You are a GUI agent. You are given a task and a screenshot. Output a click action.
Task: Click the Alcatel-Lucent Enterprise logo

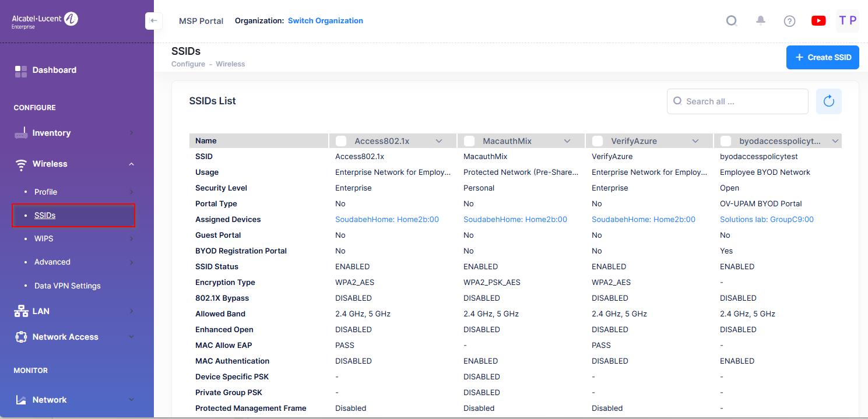[45, 20]
